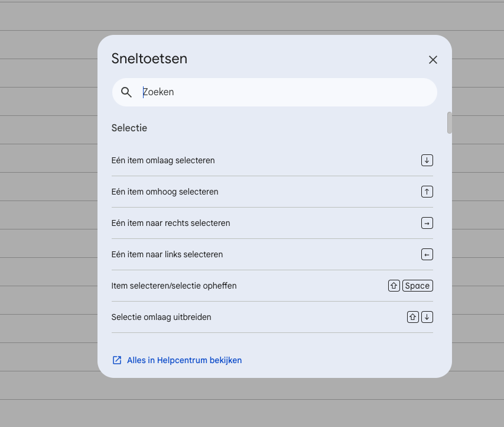The width and height of the screenshot is (504, 427).
Task: Click the down arrow key icon for 'Eén item omlaag selecteren'
Action: (427, 160)
